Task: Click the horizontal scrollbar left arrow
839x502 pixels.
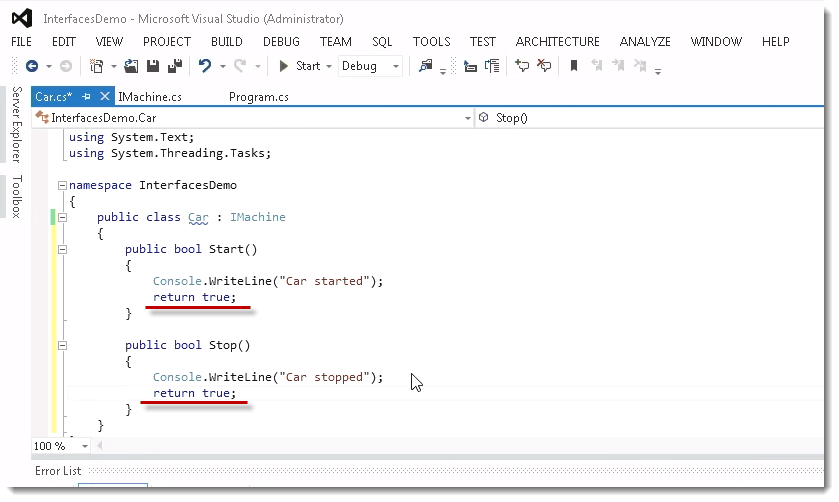Action: pyautogui.click(x=100, y=446)
